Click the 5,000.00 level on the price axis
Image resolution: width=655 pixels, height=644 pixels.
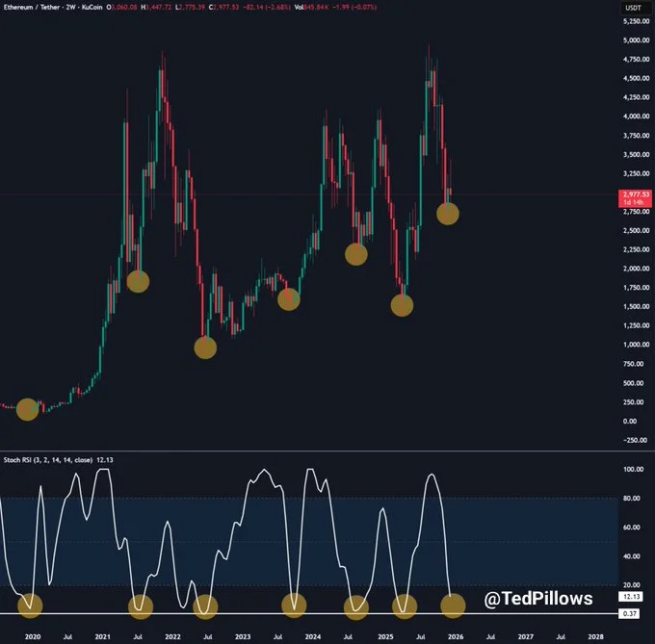click(x=636, y=40)
